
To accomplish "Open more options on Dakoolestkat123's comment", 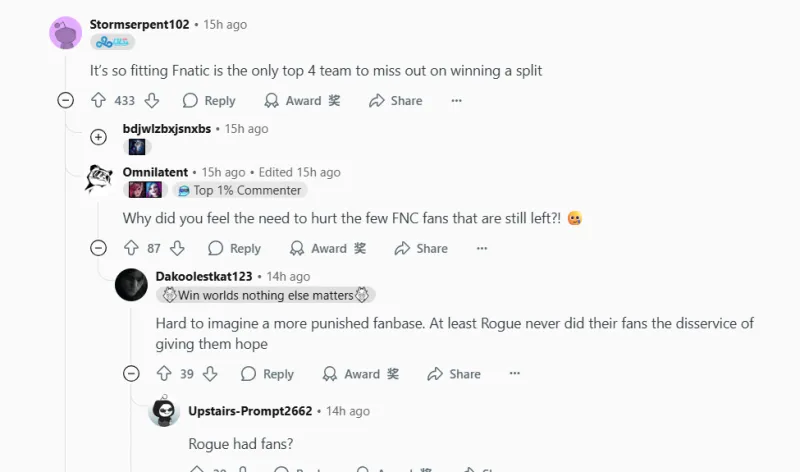I will pyautogui.click(x=515, y=374).
